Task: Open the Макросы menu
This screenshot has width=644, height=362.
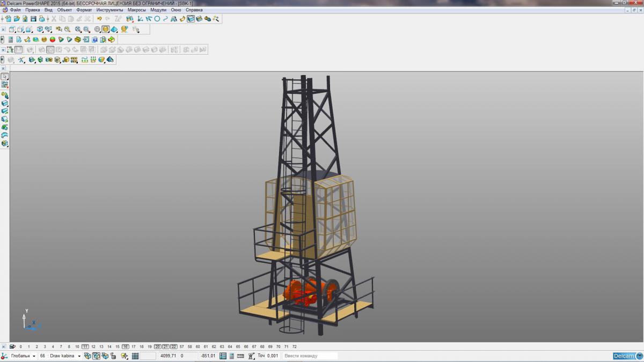Action: coord(137,10)
